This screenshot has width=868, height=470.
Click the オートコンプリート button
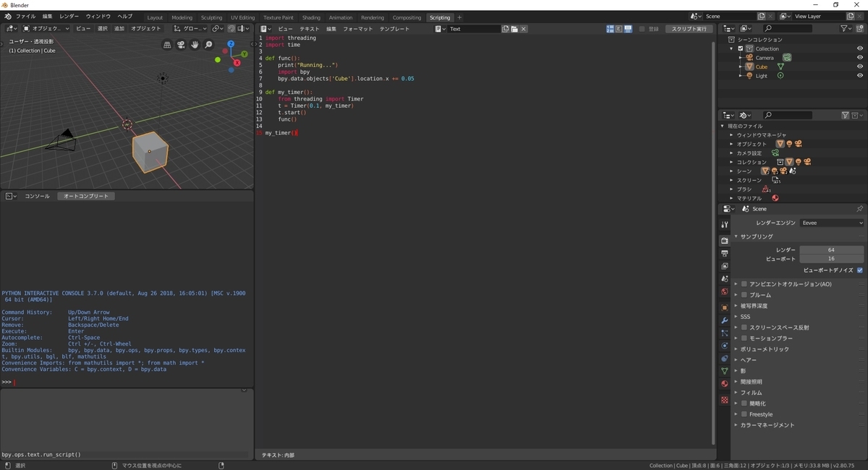[86, 196]
